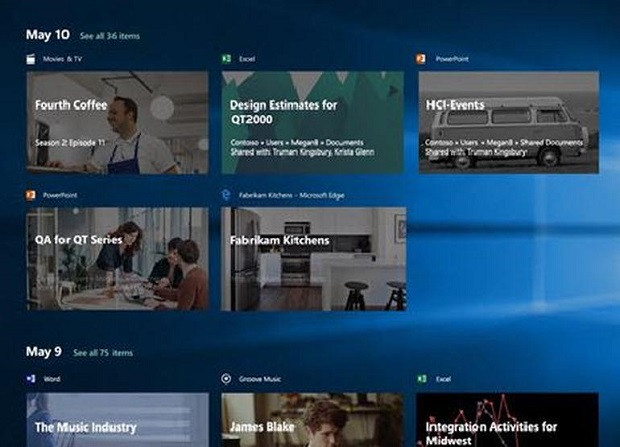Open the Fabrikam Kitchens web page card
The width and height of the screenshot is (620, 447).
point(314,259)
